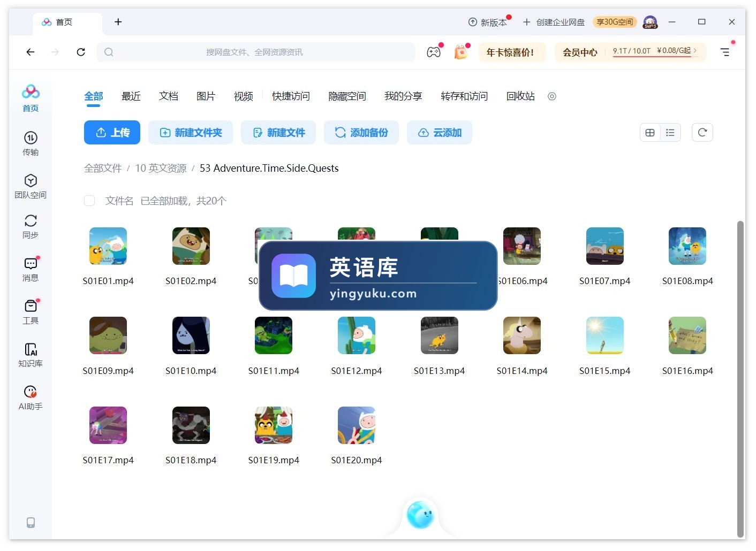756x551 pixels.
Task: Open 团队空间 team space
Action: point(31,186)
